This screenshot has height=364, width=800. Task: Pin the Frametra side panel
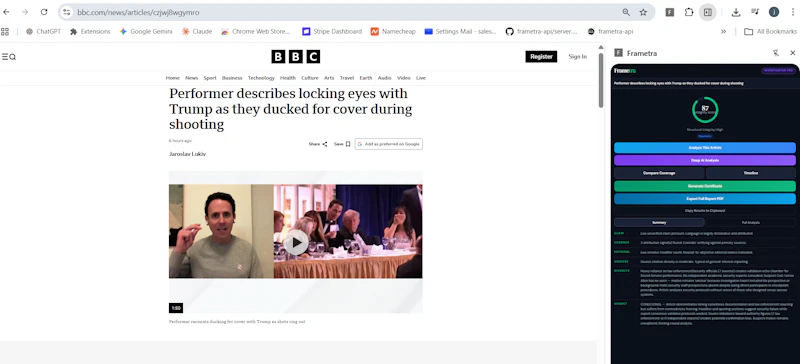pyautogui.click(x=776, y=53)
